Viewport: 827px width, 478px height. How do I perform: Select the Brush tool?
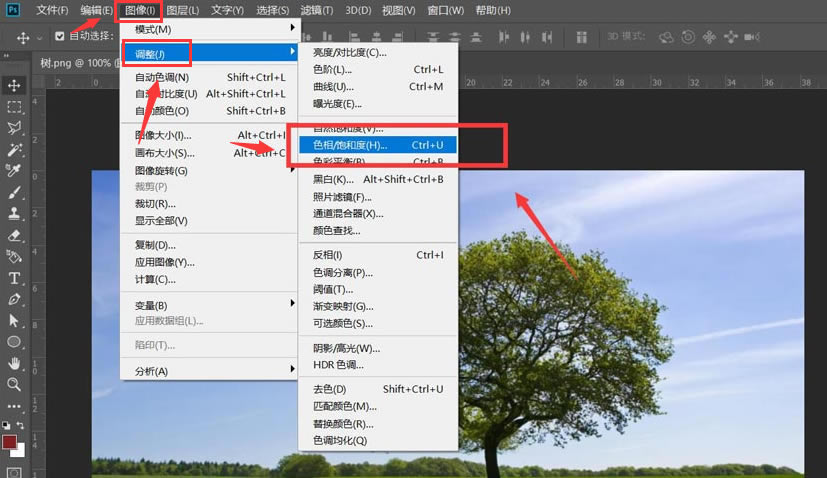pos(14,193)
